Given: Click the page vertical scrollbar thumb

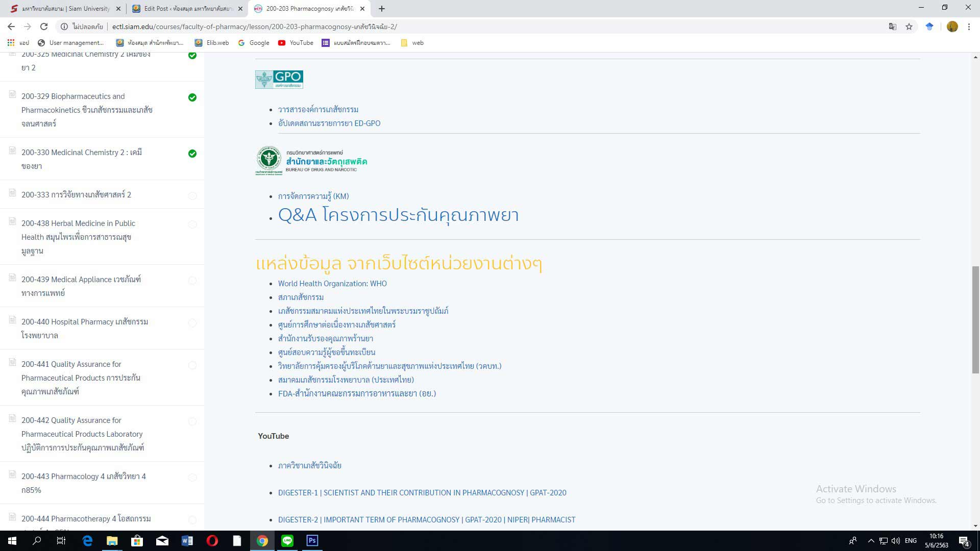Looking at the screenshot, I should pyautogui.click(x=975, y=319).
